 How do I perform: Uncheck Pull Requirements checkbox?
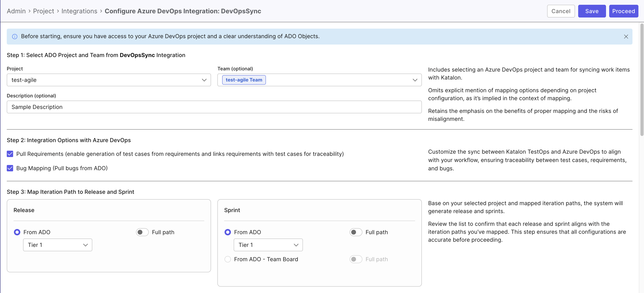[x=10, y=154]
